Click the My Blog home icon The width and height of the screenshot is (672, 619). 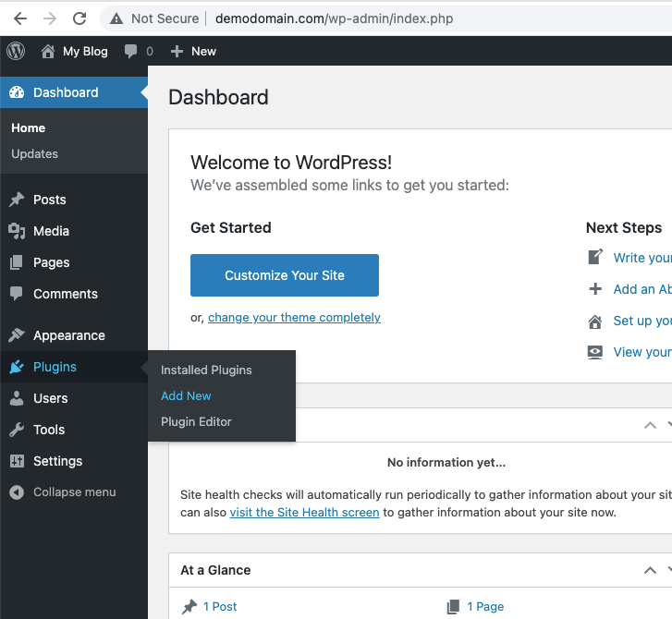coord(47,52)
